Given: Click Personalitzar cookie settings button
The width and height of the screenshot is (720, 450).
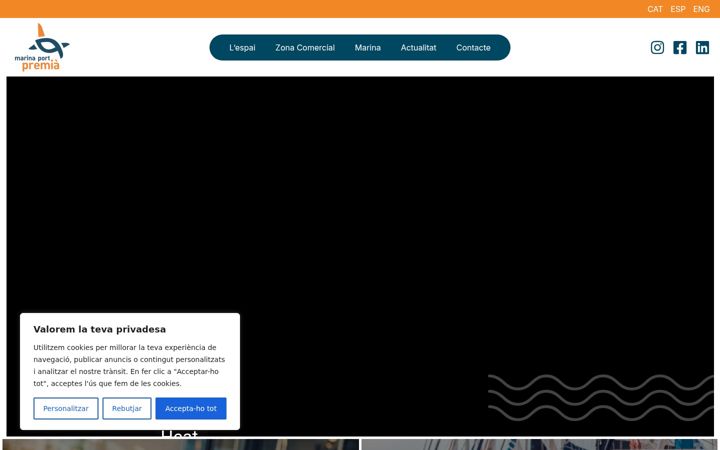Looking at the screenshot, I should pos(66,408).
